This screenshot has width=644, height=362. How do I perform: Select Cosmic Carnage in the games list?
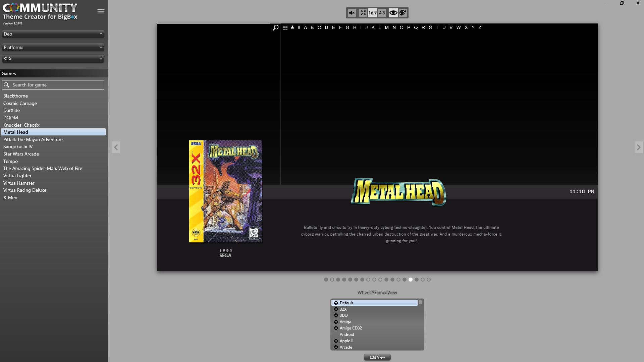click(53, 103)
